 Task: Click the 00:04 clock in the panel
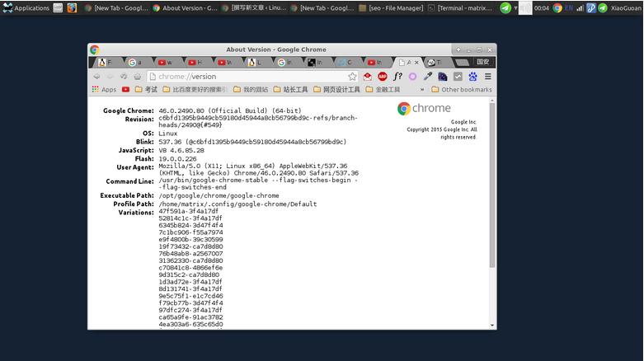(x=541, y=7)
